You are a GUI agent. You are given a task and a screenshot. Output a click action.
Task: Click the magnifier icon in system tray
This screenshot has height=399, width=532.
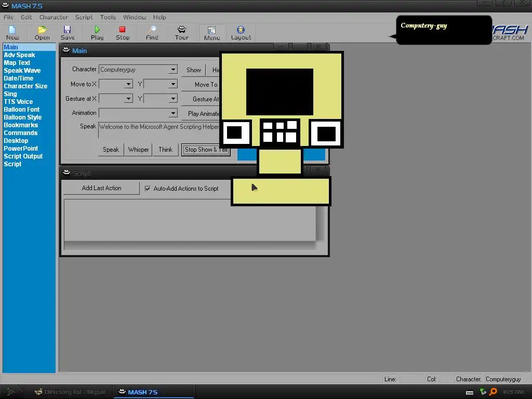(x=494, y=392)
